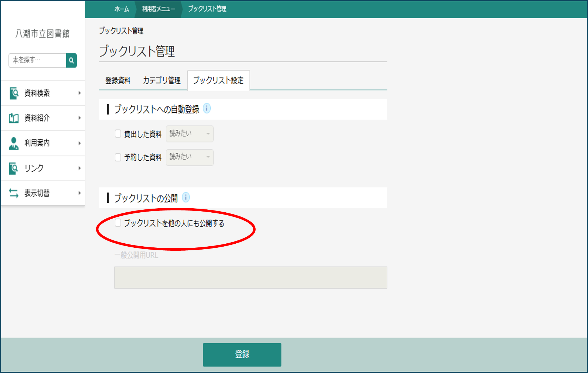Open the リンク sidebar menu label

click(34, 168)
